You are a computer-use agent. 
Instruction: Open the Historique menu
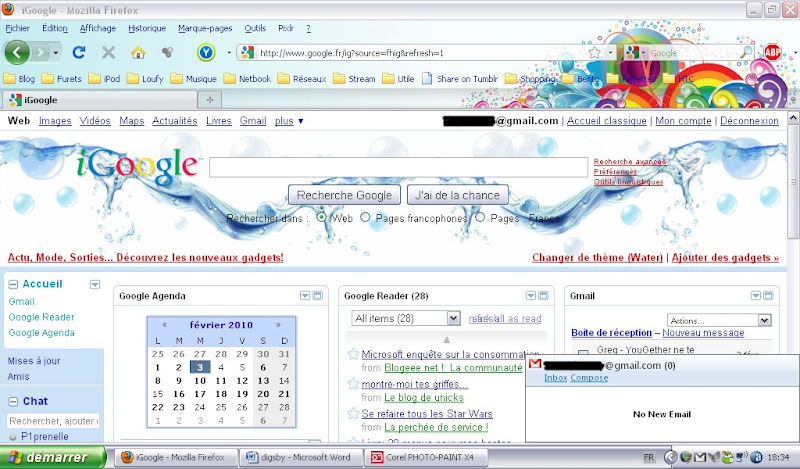pos(147,28)
